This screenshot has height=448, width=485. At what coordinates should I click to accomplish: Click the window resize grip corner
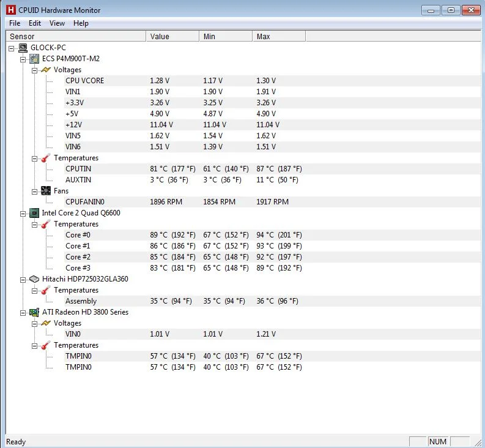478,442
